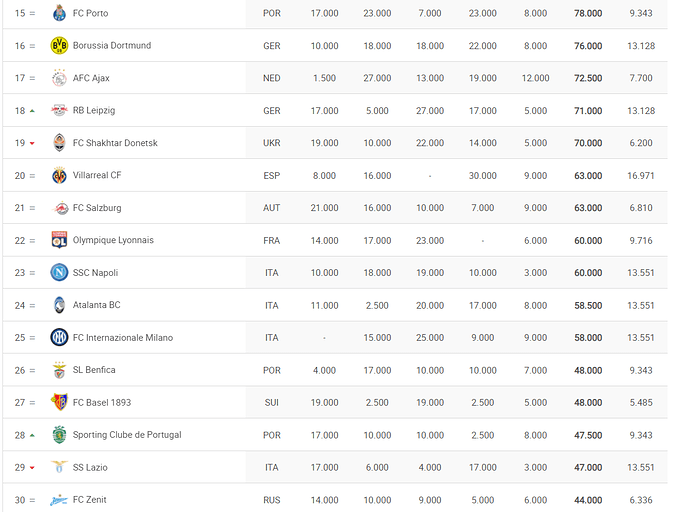Click the SSC Napoli blue badge
690x512 pixels.
59,273
